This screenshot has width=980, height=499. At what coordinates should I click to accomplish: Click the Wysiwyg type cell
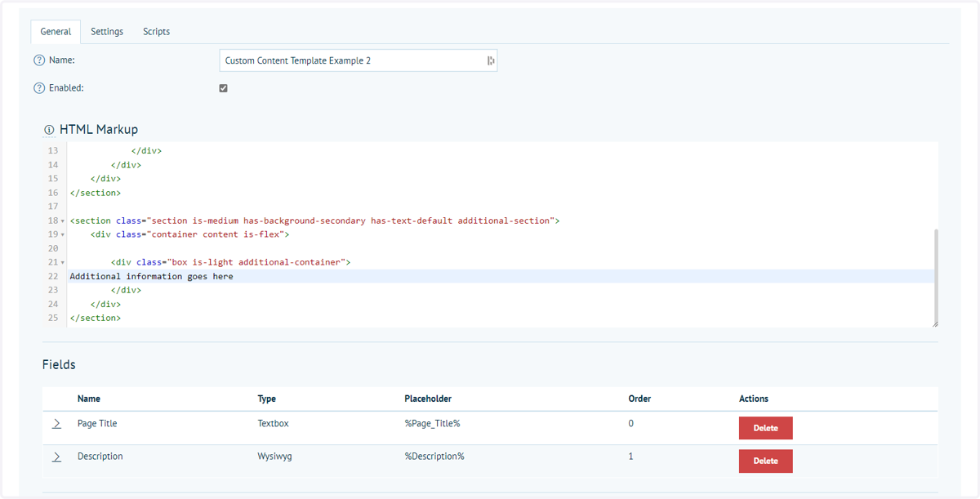coord(275,457)
